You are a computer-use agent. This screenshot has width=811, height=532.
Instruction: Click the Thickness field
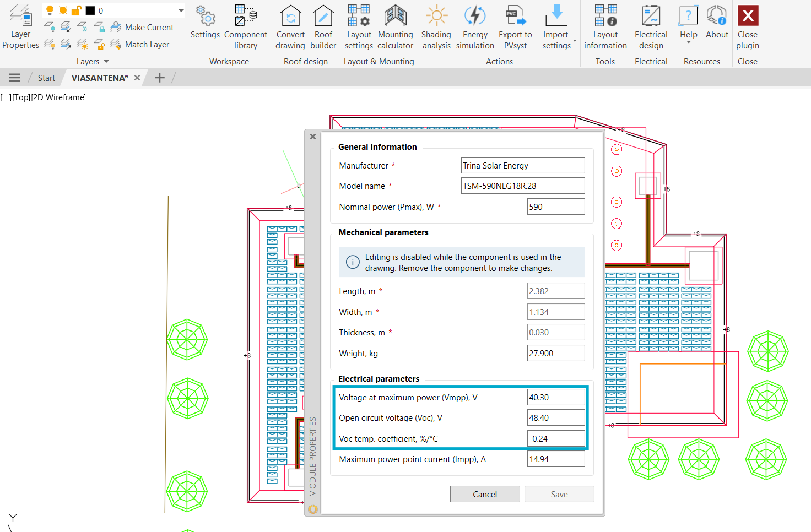click(556, 332)
